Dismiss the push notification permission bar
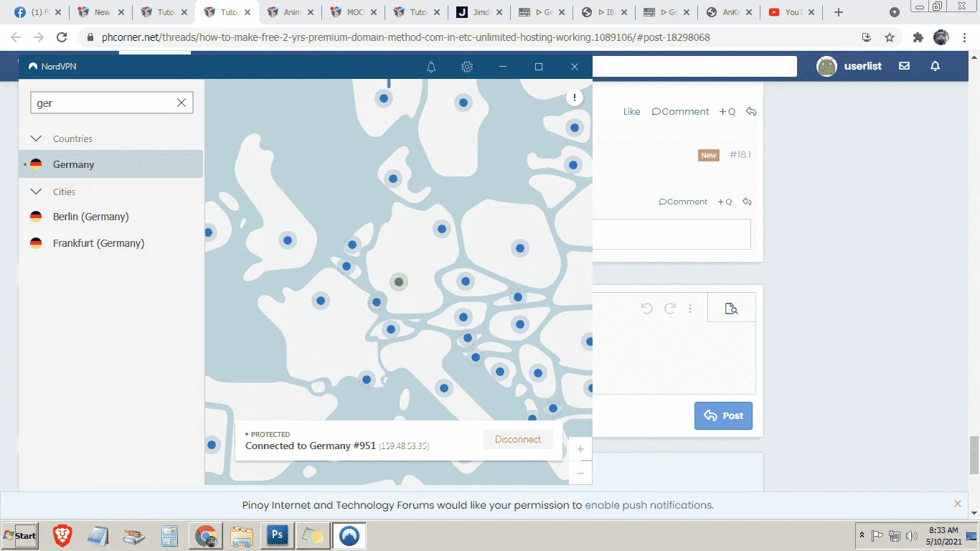Image resolution: width=980 pixels, height=551 pixels. [x=957, y=504]
